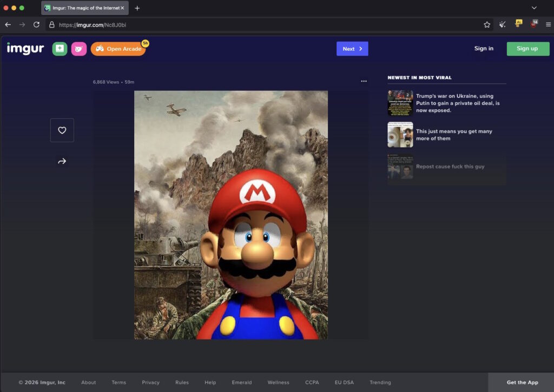Viewport: 554px width, 392px height.
Task: Open the Rules footer link
Action: pyautogui.click(x=182, y=382)
